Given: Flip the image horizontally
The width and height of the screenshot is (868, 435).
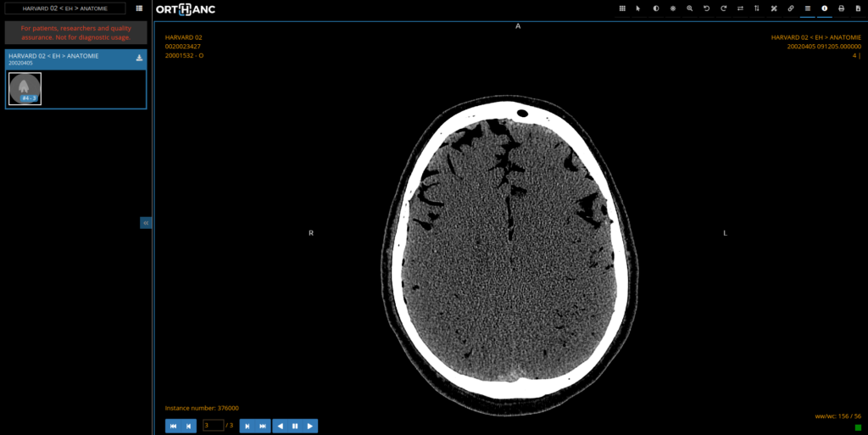Looking at the screenshot, I should pyautogui.click(x=740, y=8).
